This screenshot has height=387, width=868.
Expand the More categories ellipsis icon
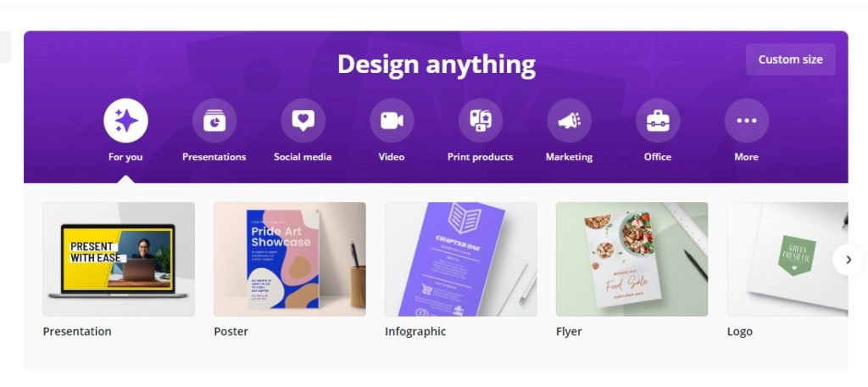(x=746, y=121)
